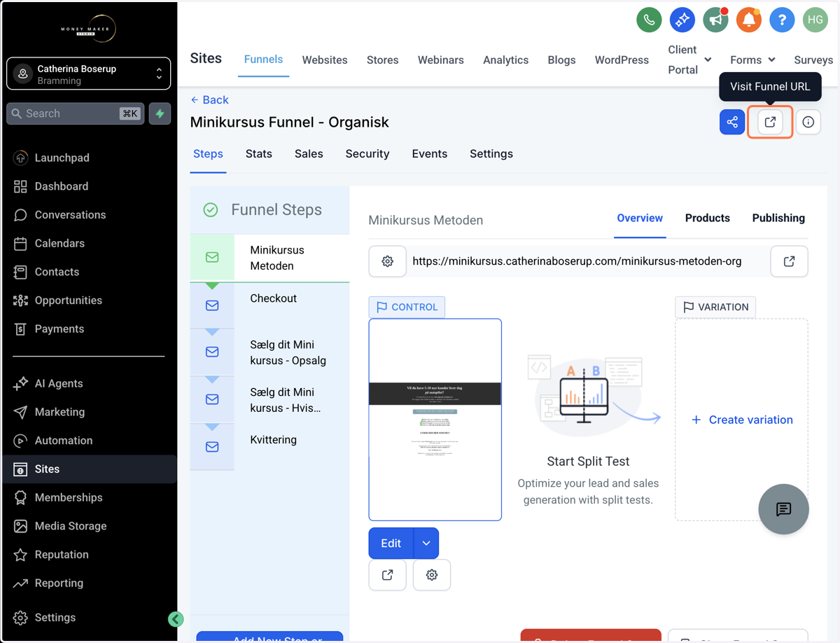
Task: Switch to the Sales tab
Action: point(309,153)
